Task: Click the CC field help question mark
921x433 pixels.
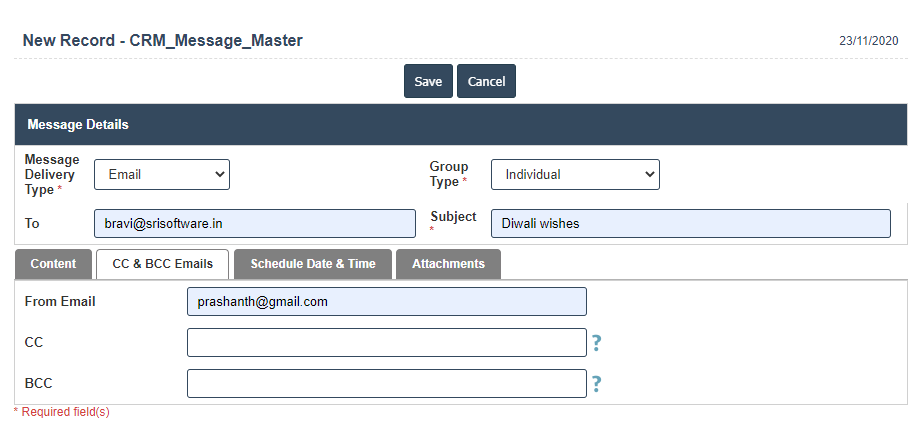Action: coord(596,343)
